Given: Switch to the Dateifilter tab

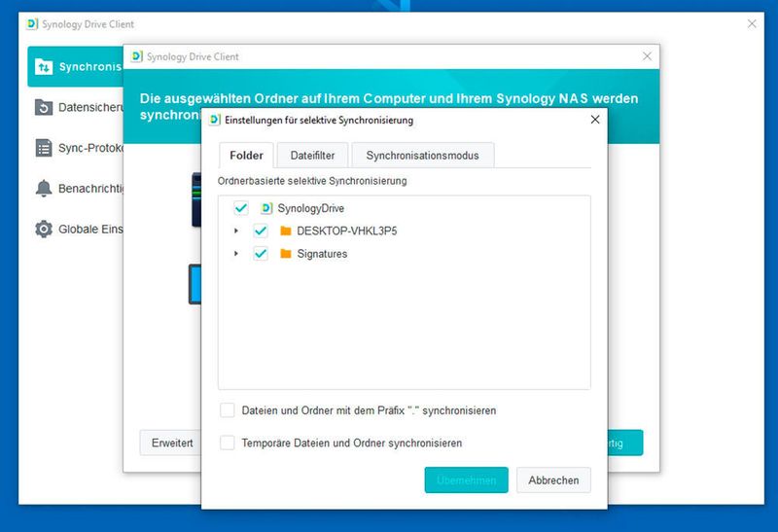Looking at the screenshot, I should pos(312,156).
